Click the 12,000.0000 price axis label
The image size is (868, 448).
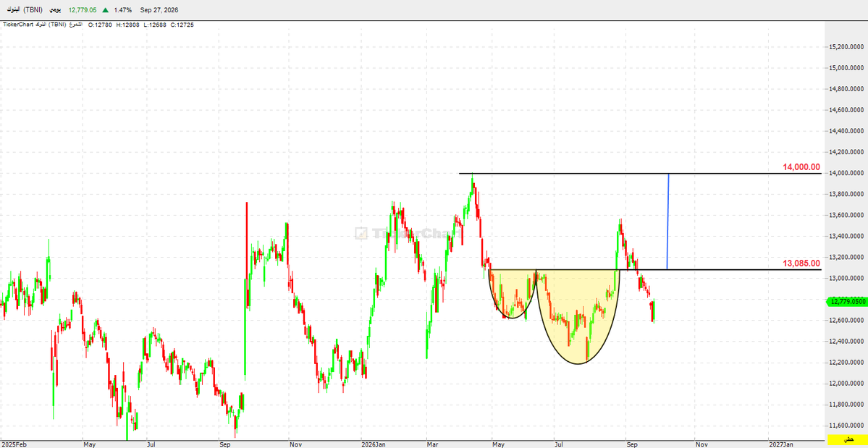pyautogui.click(x=846, y=384)
